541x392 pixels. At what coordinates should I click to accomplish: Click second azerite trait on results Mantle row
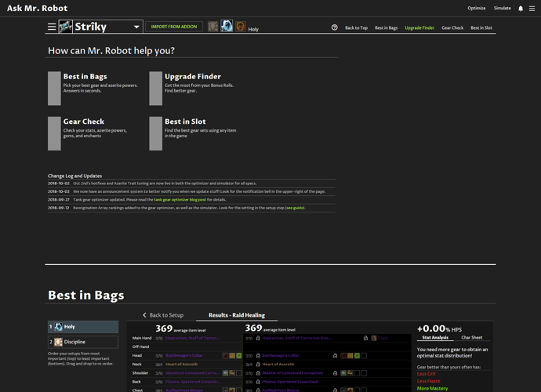(350, 373)
